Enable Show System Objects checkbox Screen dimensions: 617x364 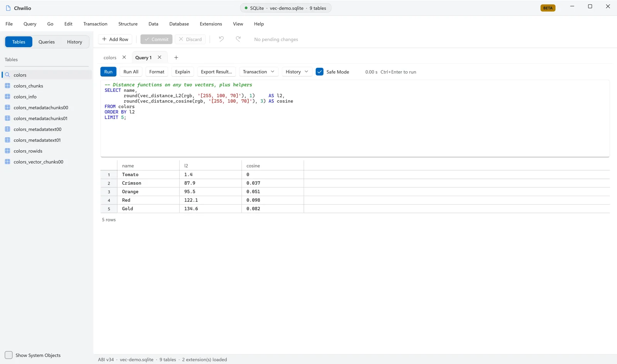[x=8, y=355]
